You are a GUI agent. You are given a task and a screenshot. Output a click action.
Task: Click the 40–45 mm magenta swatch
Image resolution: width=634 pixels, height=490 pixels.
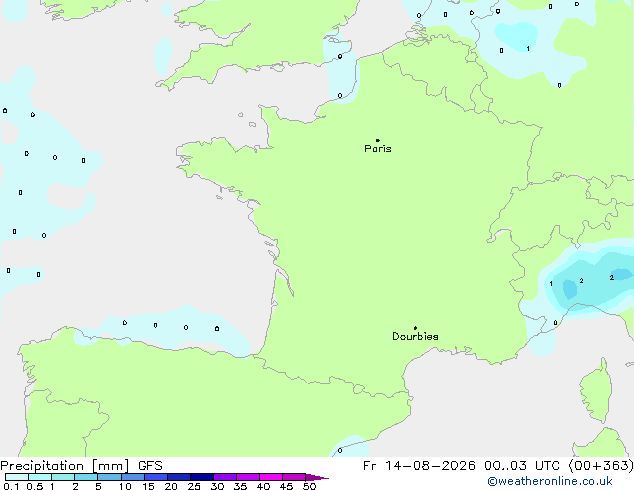[x=271, y=477]
